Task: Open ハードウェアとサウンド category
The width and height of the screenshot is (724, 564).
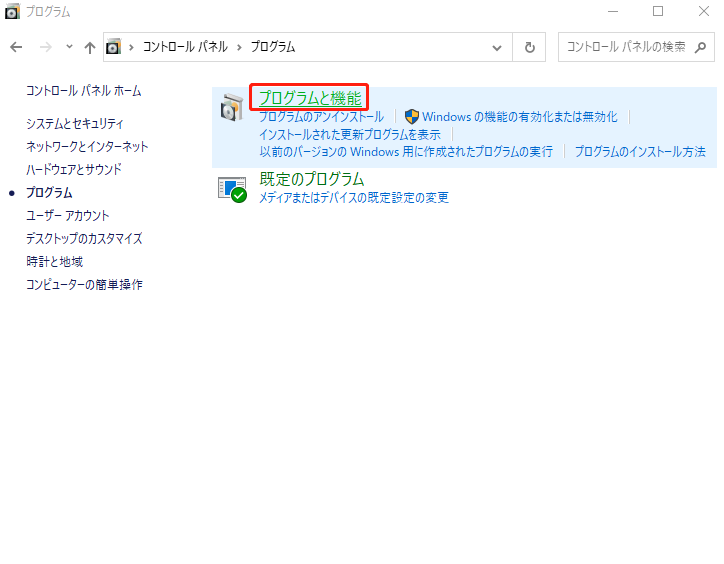Action: coord(74,170)
